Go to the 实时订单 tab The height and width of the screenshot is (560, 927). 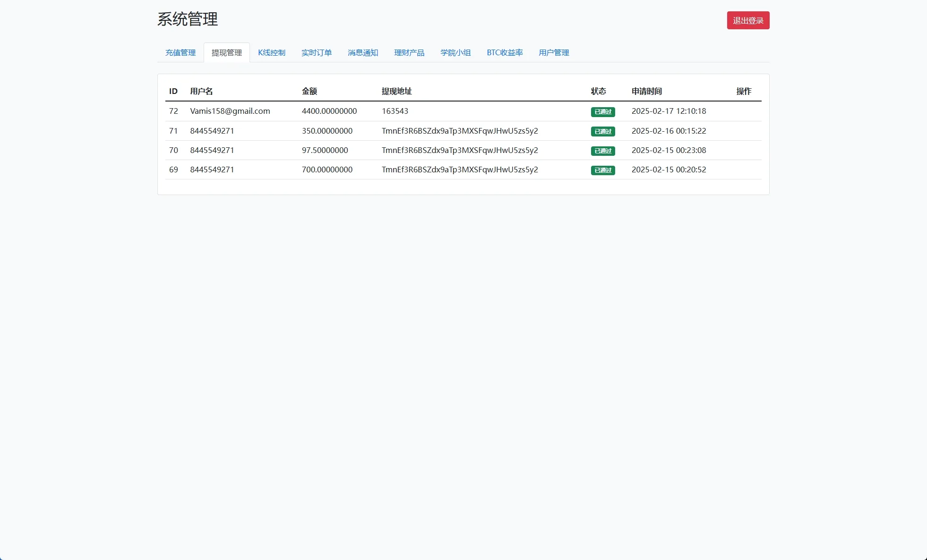(316, 52)
